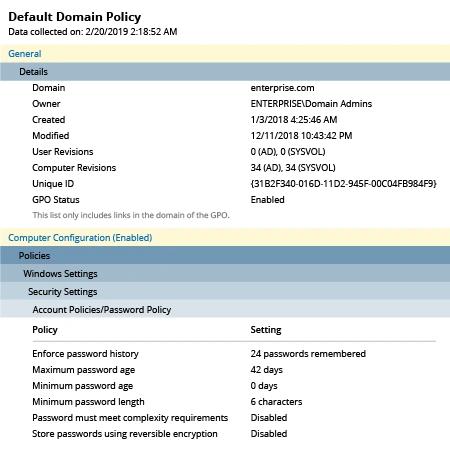This screenshot has width=450, height=450.
Task: Collapse Account Policies/Password Policy section
Action: pos(225,309)
